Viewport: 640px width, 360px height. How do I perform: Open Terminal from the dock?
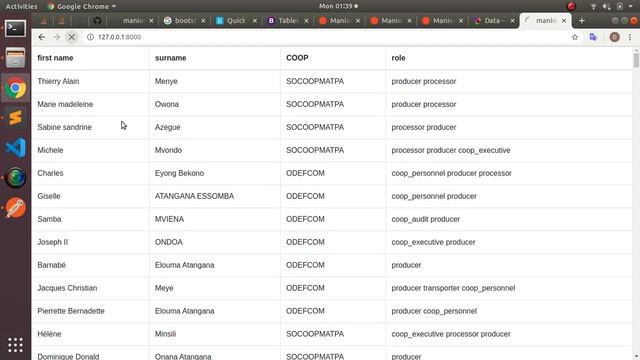click(16, 29)
